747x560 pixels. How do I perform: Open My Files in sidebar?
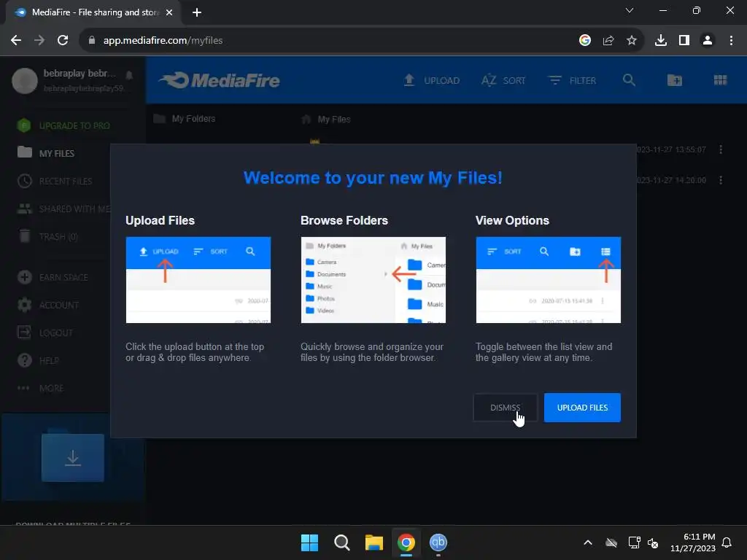(46, 153)
